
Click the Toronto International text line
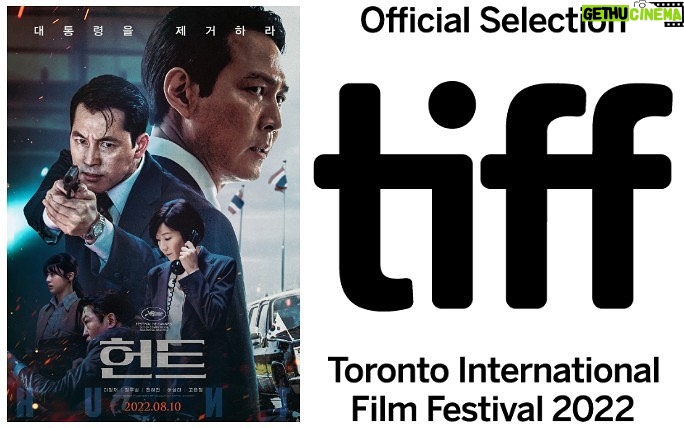(493, 371)
